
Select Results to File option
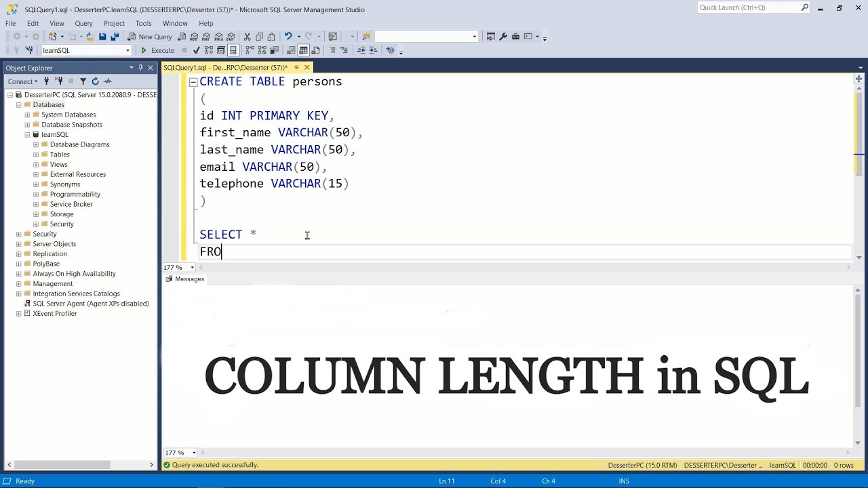point(315,50)
